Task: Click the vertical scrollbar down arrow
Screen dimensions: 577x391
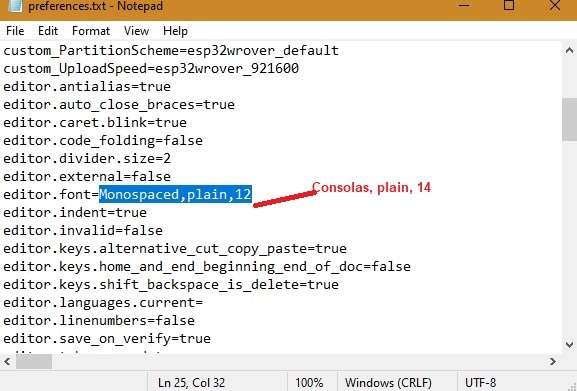Action: 569,345
